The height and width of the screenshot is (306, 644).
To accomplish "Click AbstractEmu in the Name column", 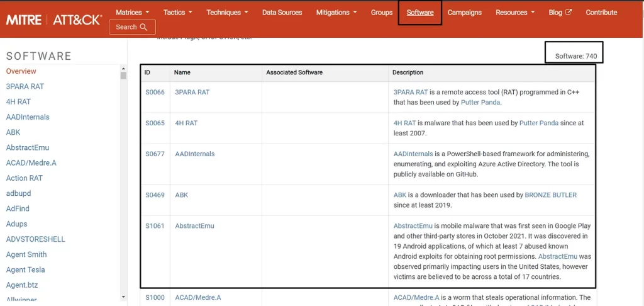I will point(195,226).
